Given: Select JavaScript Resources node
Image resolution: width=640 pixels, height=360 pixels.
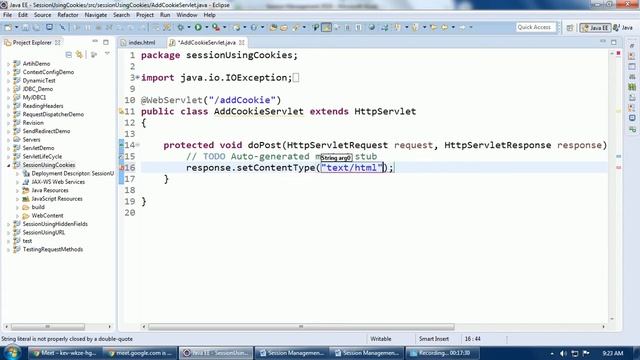Looking at the screenshot, I should pyautogui.click(x=57, y=199).
